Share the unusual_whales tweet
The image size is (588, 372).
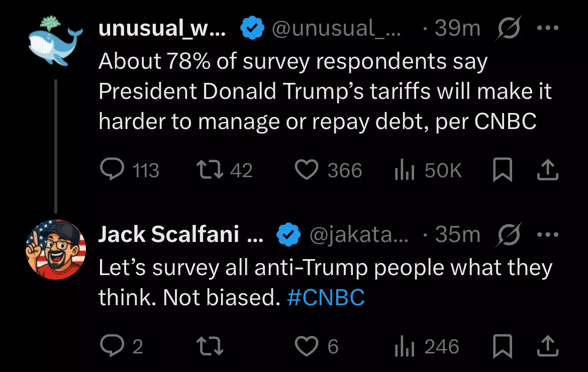[547, 170]
